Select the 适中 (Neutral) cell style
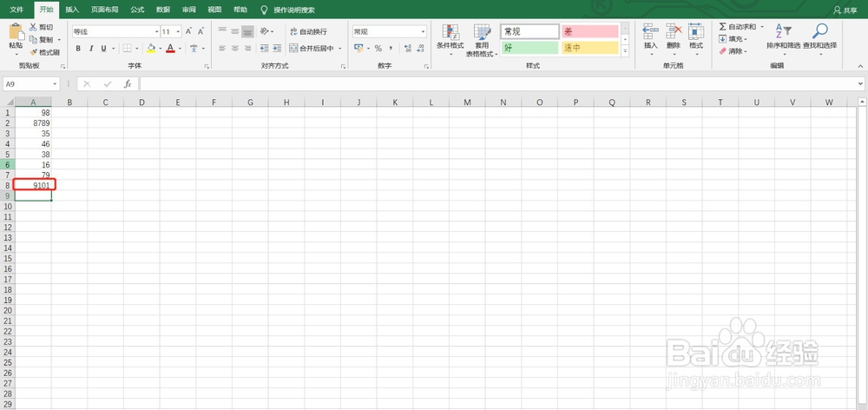Screen dimensions: 868x410 click(x=589, y=48)
